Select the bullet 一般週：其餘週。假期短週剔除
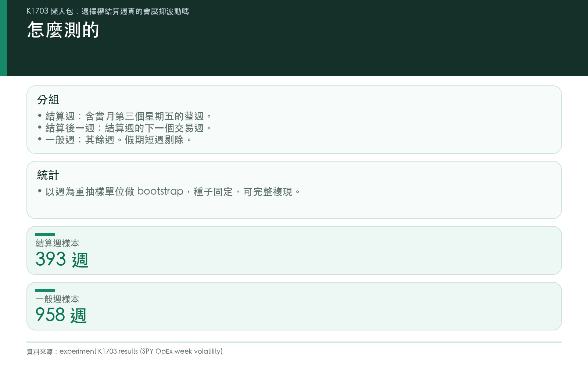 tap(115, 140)
